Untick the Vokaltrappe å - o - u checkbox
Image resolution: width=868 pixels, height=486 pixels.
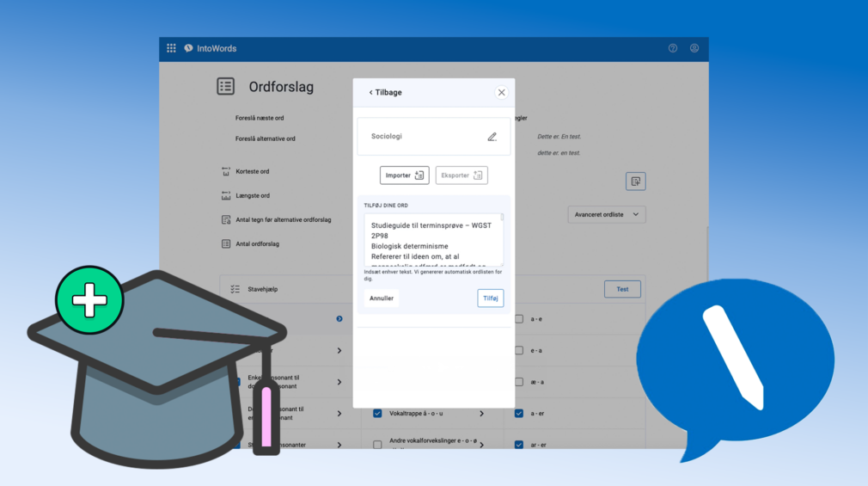pos(377,414)
